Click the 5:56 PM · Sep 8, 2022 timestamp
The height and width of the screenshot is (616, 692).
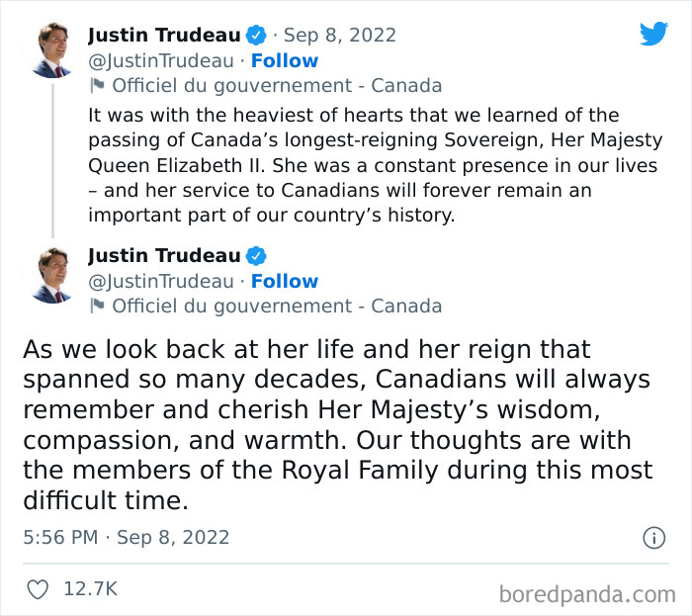click(126, 538)
